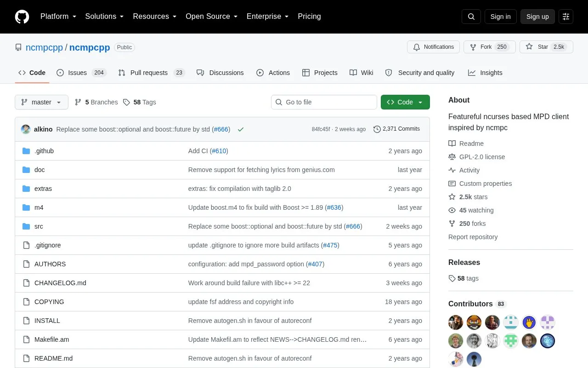Image resolution: width=588 pixels, height=368 pixels.
Task: Click the branch icon beside 5 Branches
Action: tap(78, 102)
